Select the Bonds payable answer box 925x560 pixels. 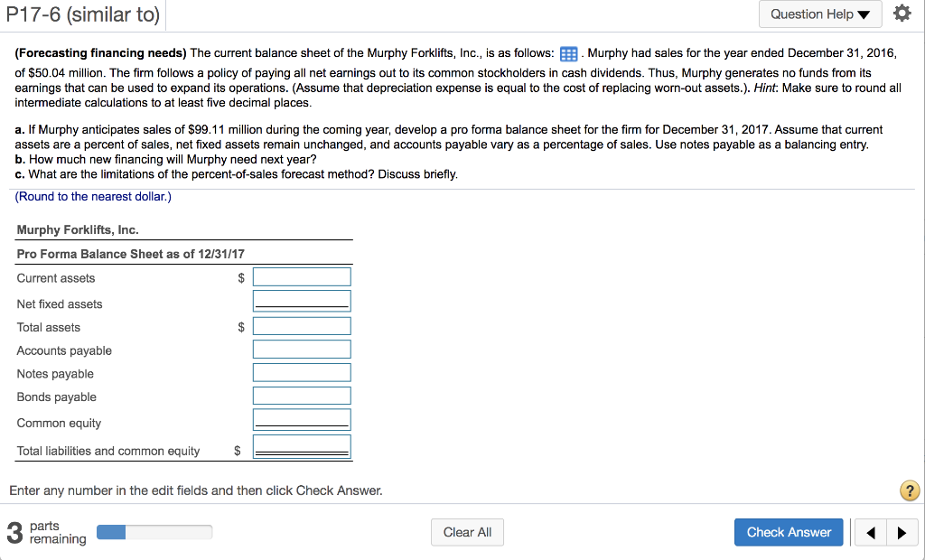tap(302, 395)
